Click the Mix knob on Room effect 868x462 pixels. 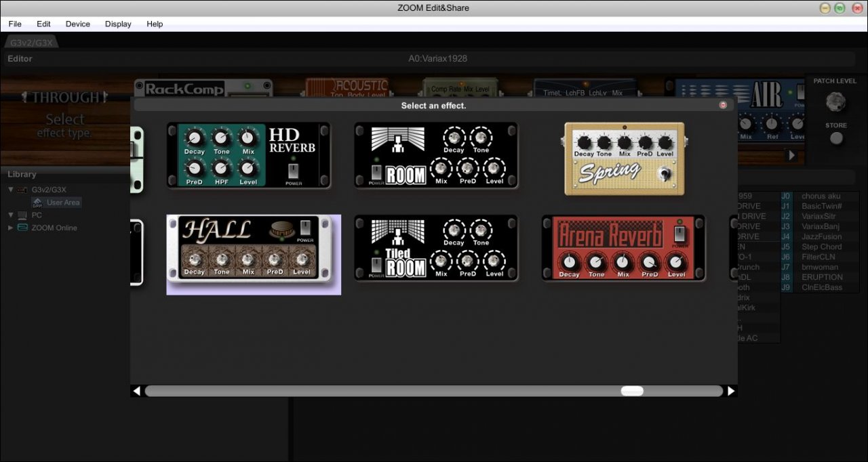click(441, 167)
